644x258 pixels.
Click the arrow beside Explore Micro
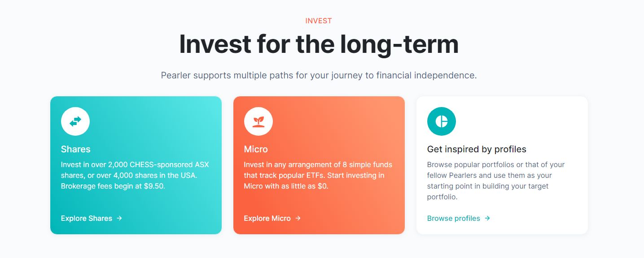point(298,219)
